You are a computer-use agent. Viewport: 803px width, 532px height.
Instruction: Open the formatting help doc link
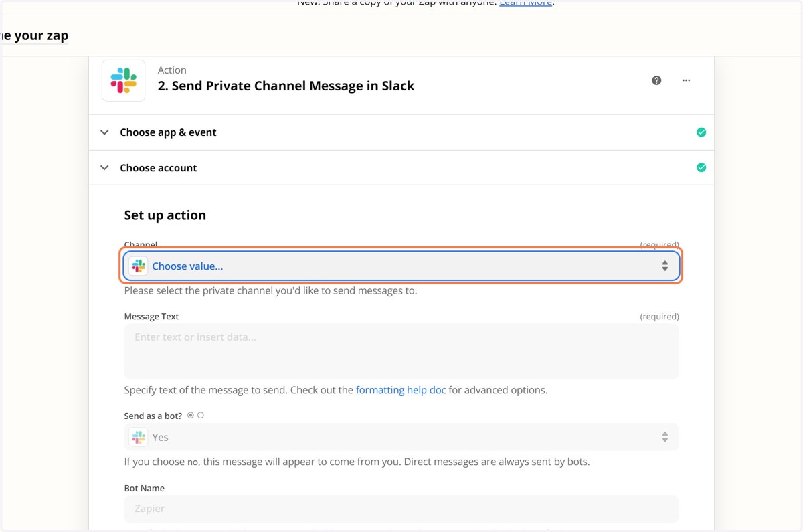[401, 390]
